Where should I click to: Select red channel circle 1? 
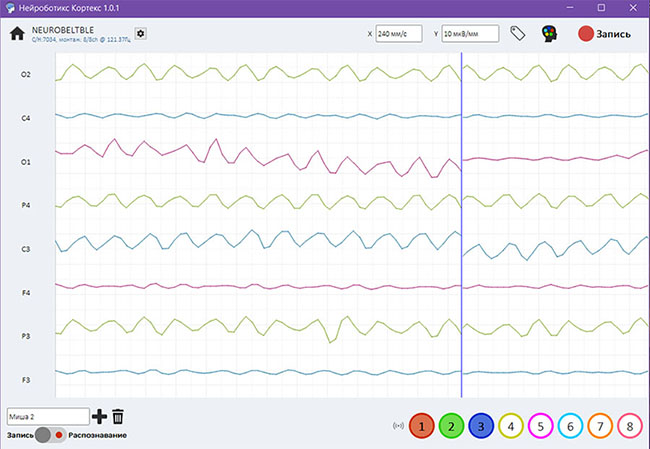[422, 426]
